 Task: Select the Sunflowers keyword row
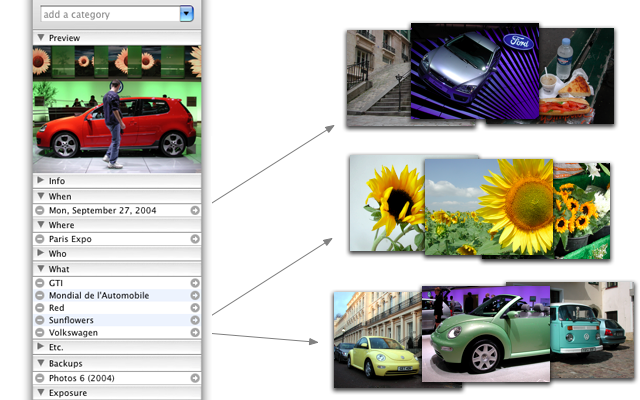tap(110, 320)
